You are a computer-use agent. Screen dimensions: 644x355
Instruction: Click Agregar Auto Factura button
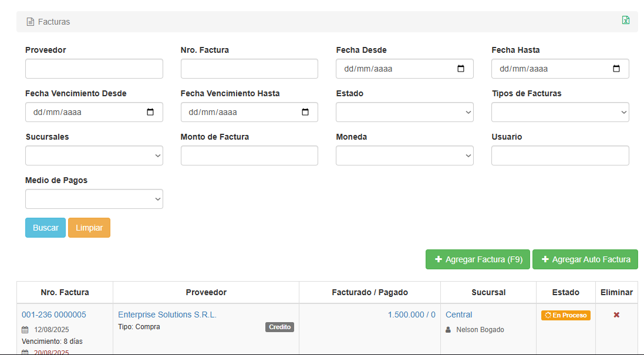coord(585,259)
